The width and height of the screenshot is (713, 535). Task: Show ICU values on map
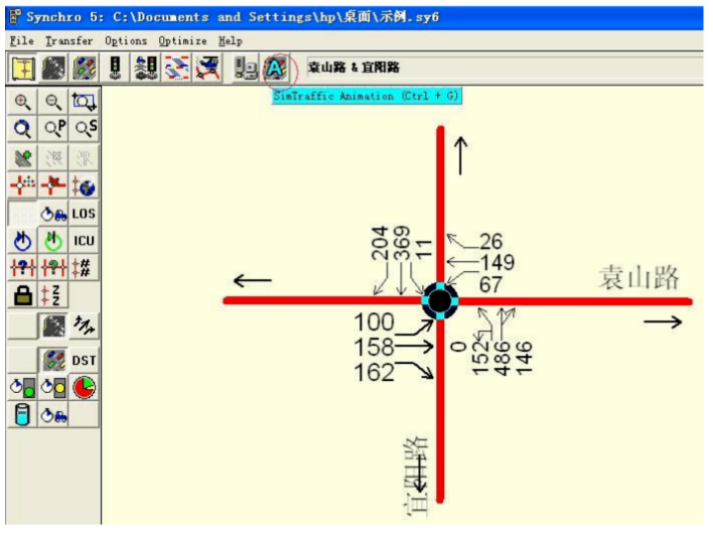click(84, 241)
